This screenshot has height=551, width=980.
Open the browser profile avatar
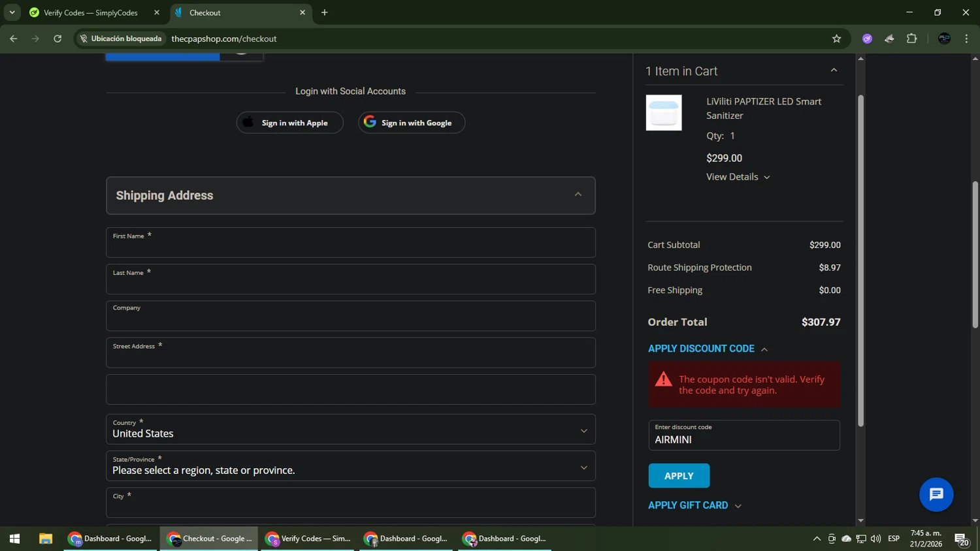[x=944, y=39]
